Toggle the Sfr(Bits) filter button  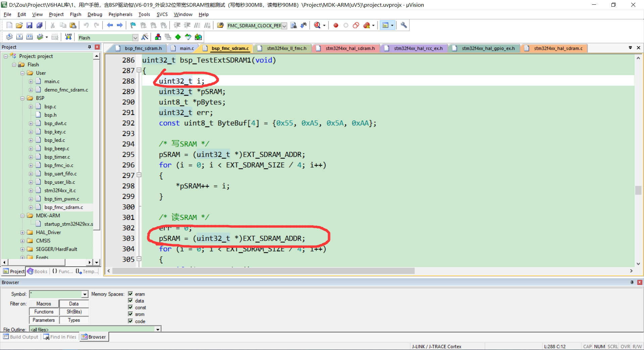click(x=74, y=312)
